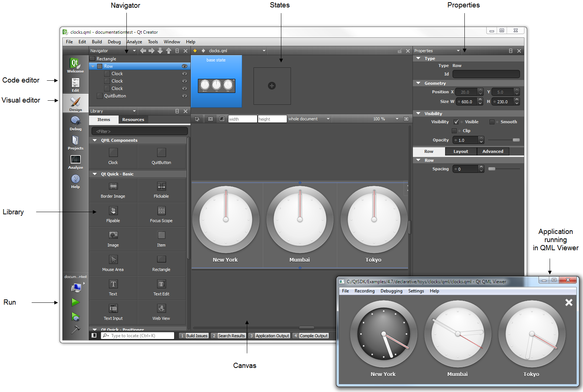Switch to Design mode
Viewport: 583px width, 392px height.
(75, 103)
